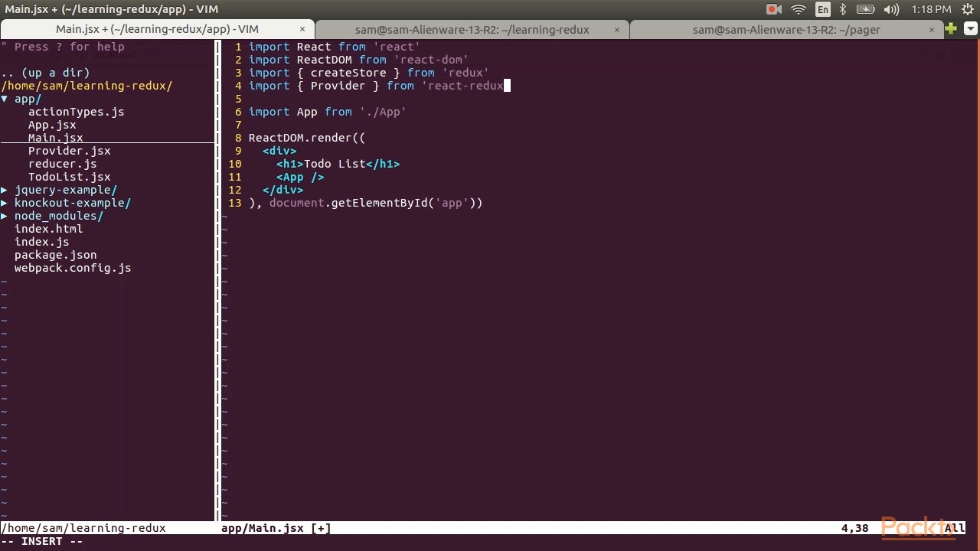Click 'ReactDOM.render((' on line 8
This screenshot has width=980, height=551.
(x=307, y=138)
